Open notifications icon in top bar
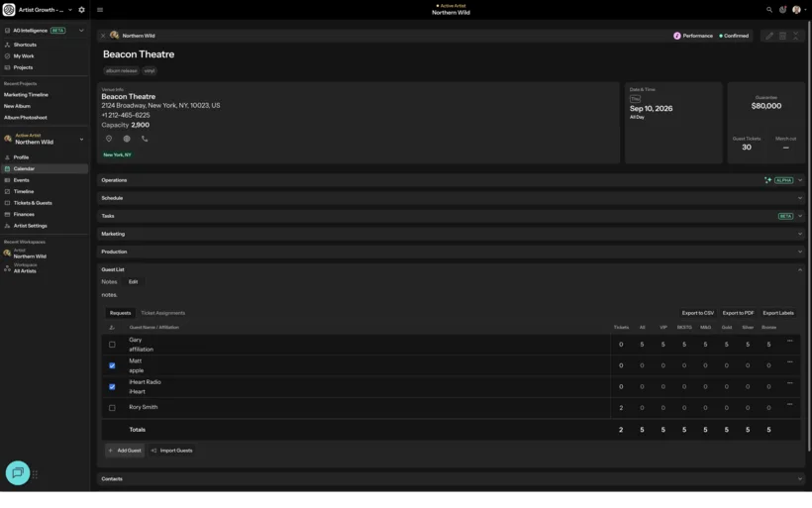 782,10
